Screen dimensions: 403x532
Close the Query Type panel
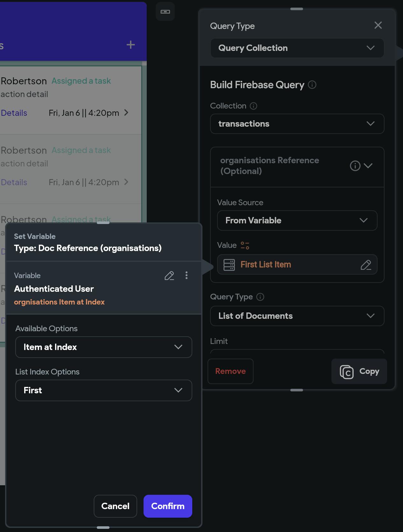click(x=378, y=25)
